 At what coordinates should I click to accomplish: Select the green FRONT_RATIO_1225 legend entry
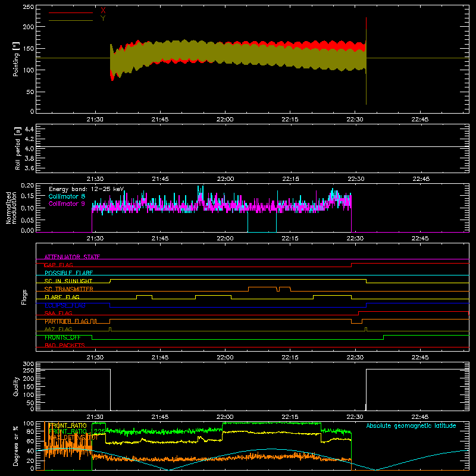[77, 431]
